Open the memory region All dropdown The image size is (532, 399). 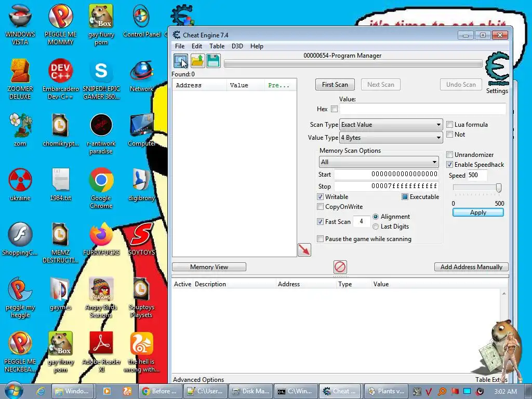click(x=379, y=162)
